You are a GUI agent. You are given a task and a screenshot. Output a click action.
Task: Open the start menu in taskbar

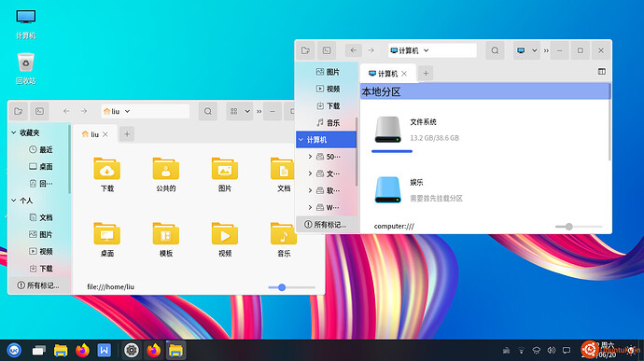pos(14,351)
